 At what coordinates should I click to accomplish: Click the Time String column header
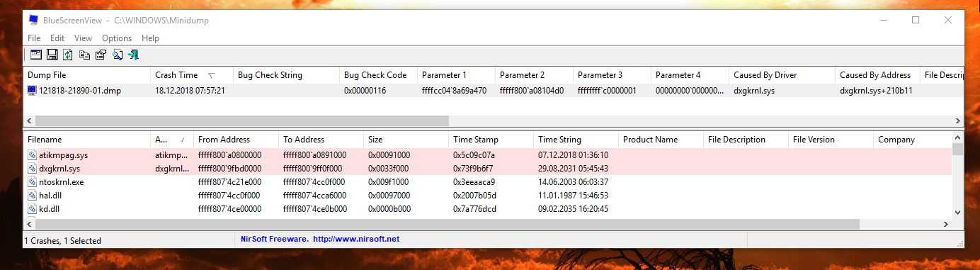(576, 140)
